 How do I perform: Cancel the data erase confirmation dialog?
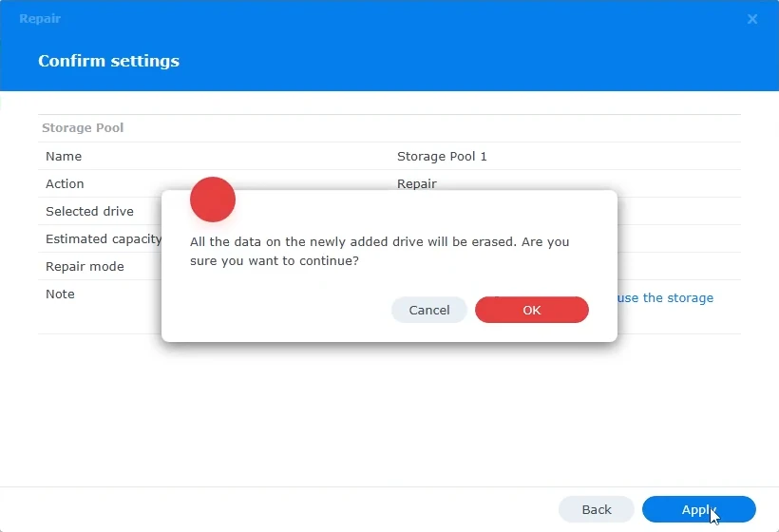click(x=429, y=310)
